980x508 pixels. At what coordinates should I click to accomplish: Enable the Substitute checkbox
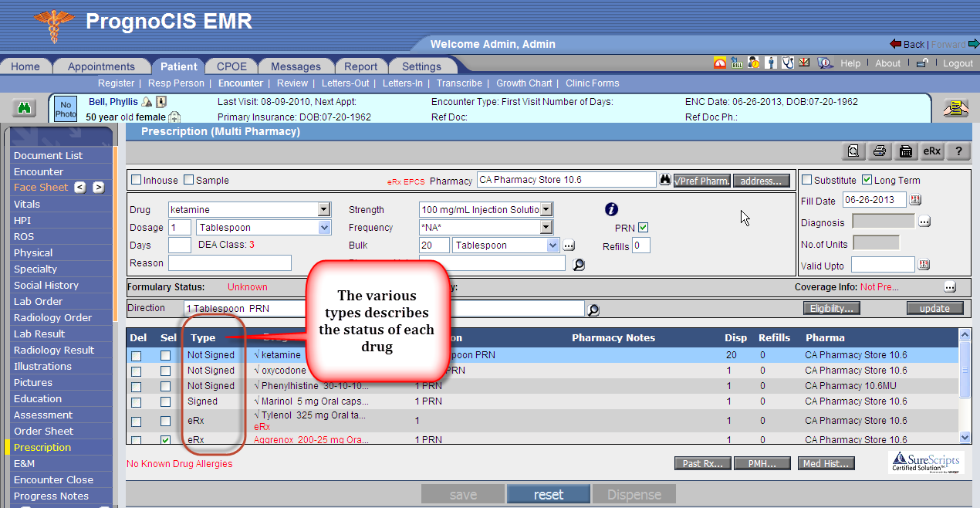click(x=806, y=180)
